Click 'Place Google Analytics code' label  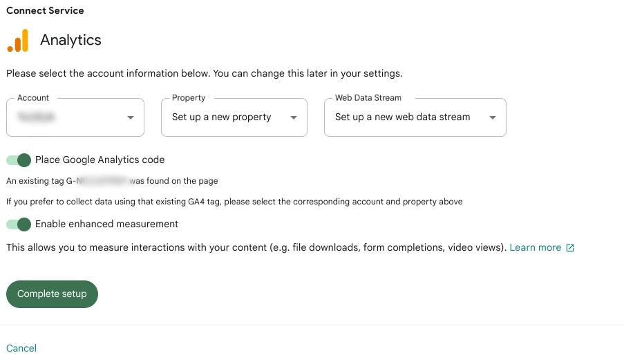coord(100,160)
